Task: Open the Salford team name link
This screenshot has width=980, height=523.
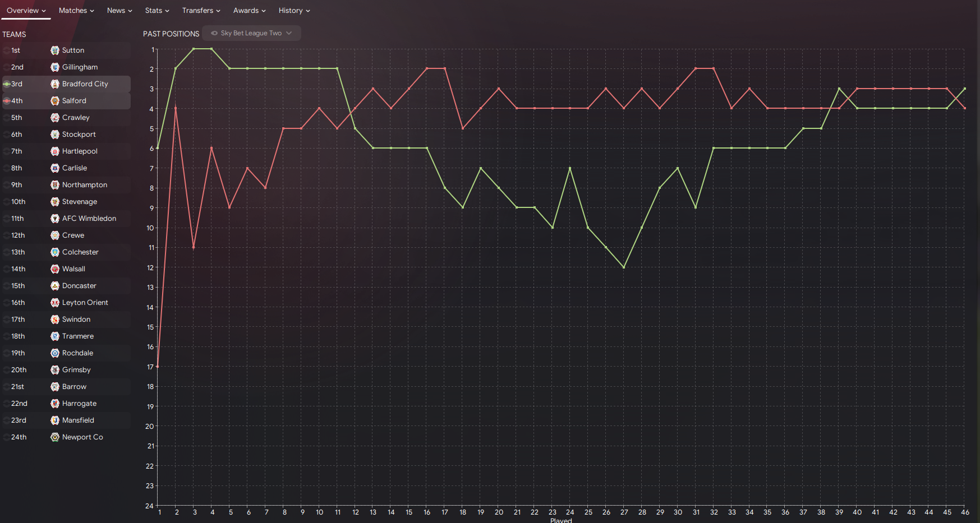Action: click(74, 101)
